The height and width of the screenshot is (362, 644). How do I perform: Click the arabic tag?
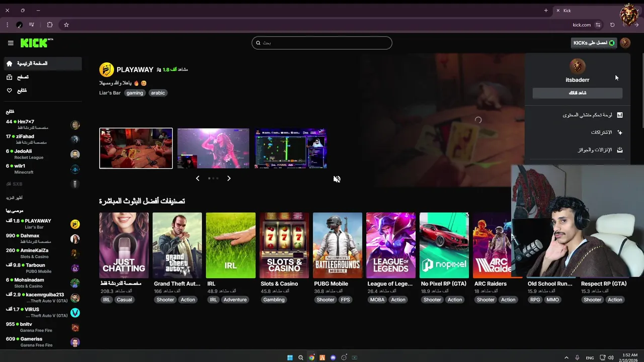[158, 93]
